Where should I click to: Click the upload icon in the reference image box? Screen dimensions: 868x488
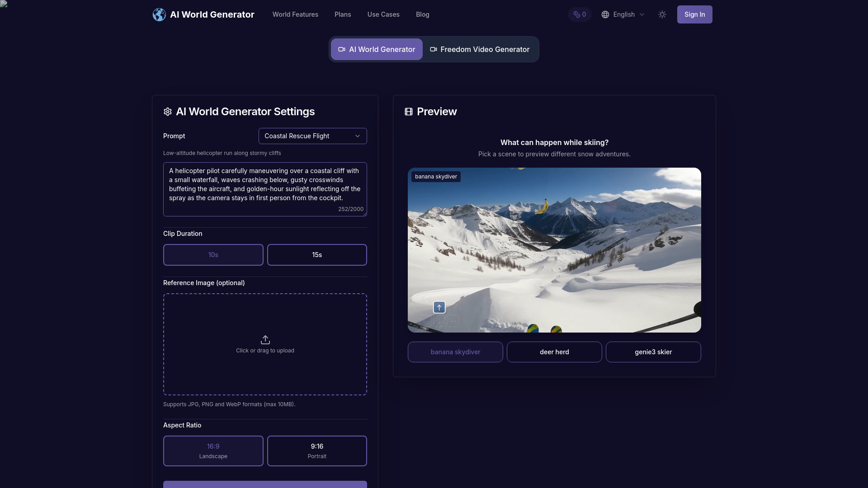pos(265,340)
